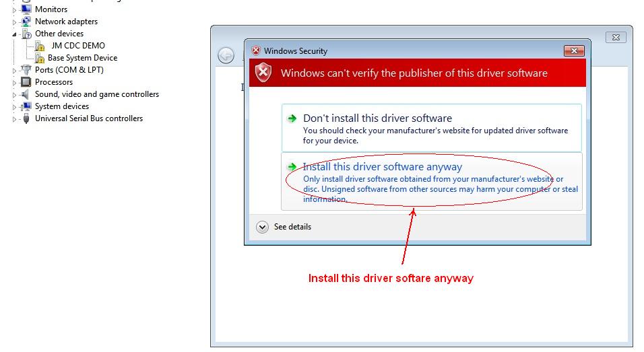Expand Universal Serial Bus controllers node

tap(14, 119)
